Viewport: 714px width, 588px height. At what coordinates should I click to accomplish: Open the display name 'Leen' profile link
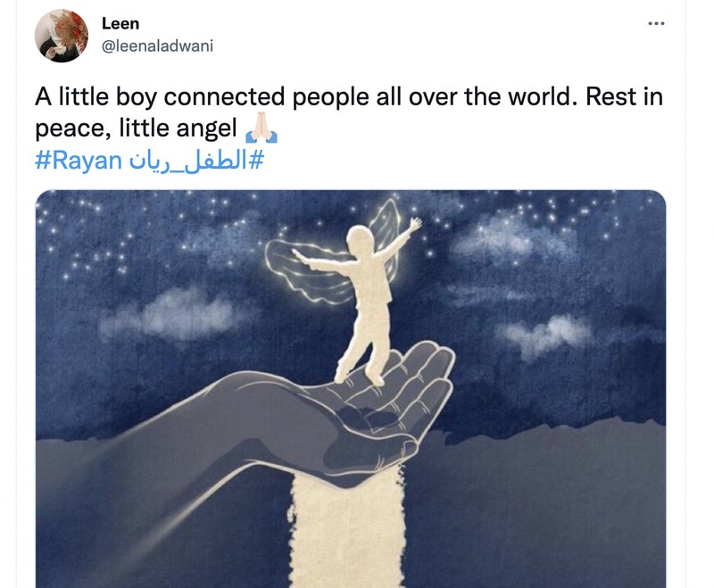[120, 23]
